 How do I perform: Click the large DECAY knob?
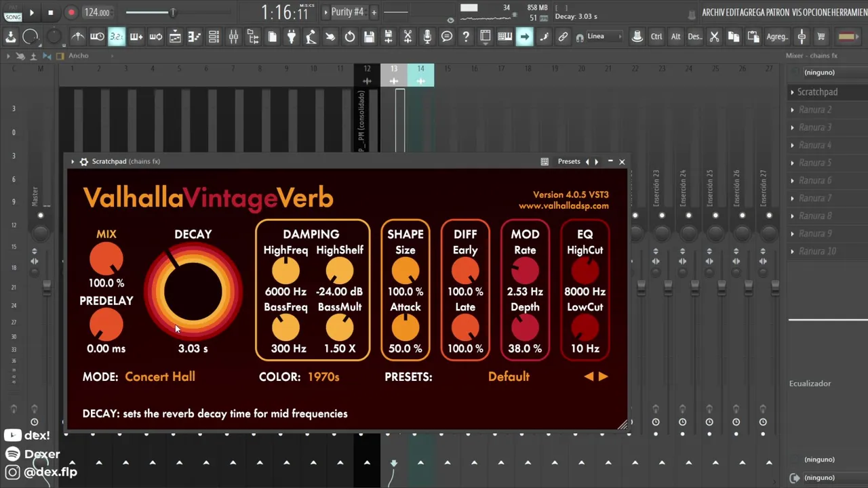(x=193, y=290)
